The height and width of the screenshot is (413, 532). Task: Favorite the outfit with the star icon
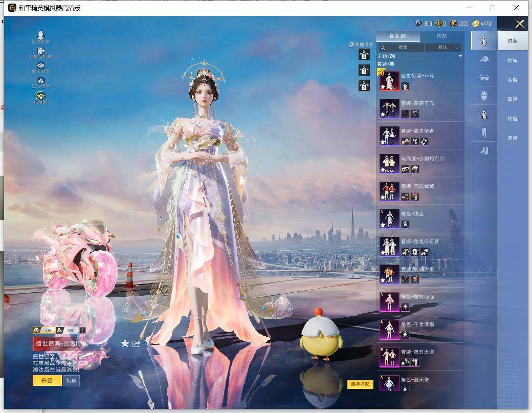(125, 343)
